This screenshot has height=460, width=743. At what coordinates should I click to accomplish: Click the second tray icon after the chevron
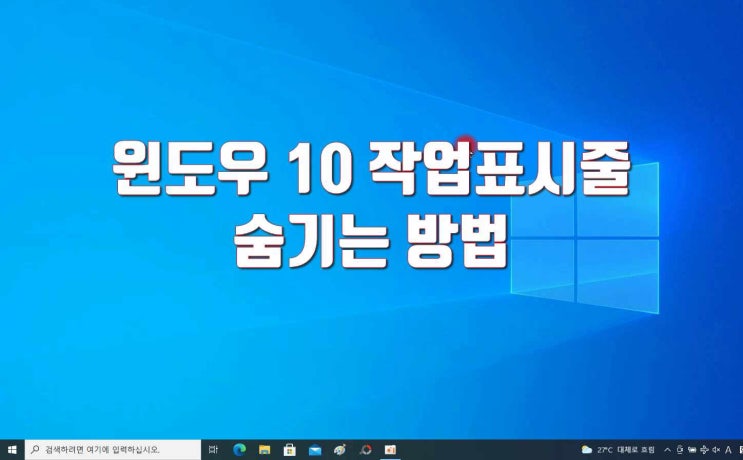point(692,450)
